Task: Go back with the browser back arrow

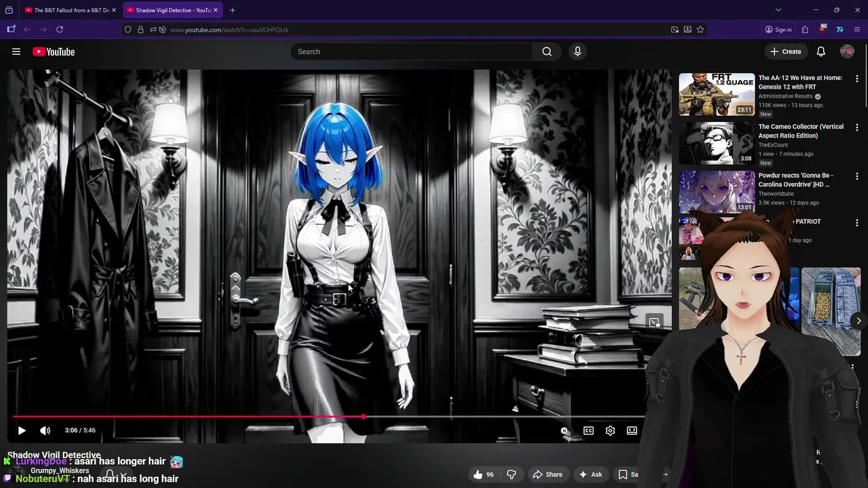Action: tap(27, 30)
